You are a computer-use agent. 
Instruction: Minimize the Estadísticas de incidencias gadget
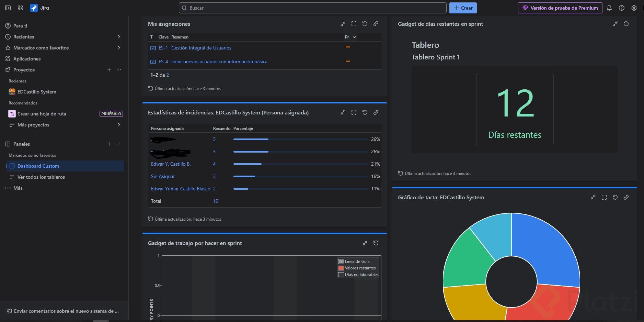click(x=343, y=112)
